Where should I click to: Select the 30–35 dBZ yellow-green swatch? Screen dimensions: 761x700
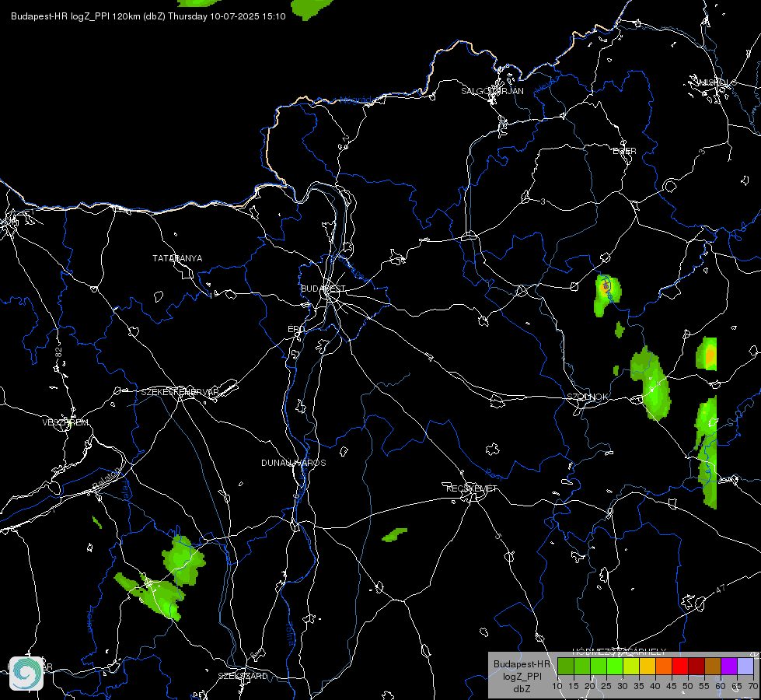631,666
